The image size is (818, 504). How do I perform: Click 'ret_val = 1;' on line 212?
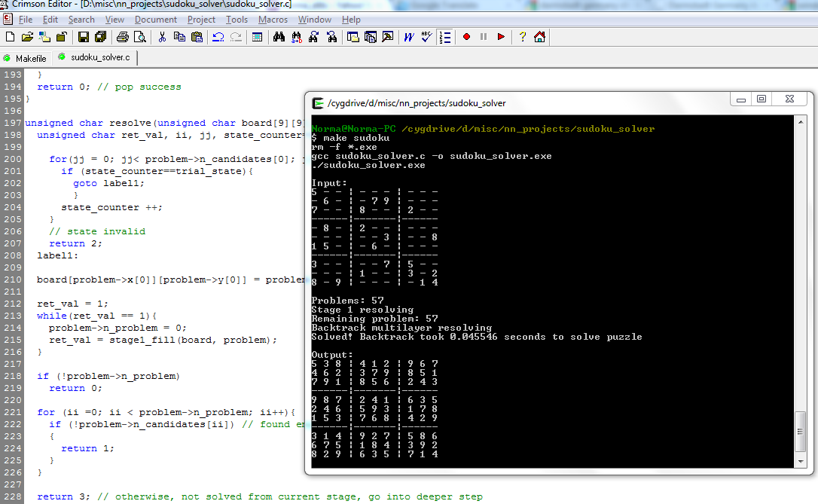tap(72, 304)
